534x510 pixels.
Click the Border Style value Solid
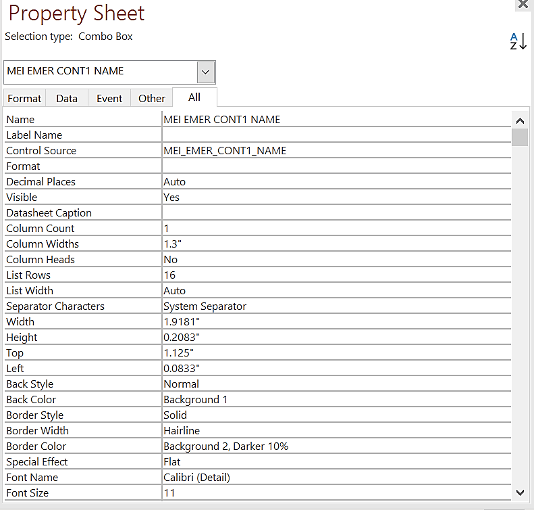[x=336, y=415]
